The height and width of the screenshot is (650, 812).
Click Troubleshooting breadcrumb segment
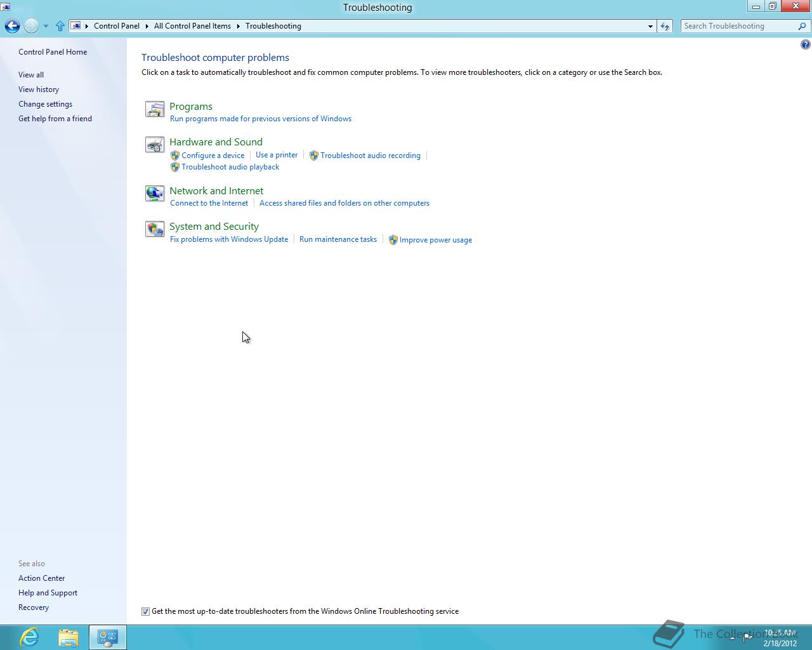point(273,26)
